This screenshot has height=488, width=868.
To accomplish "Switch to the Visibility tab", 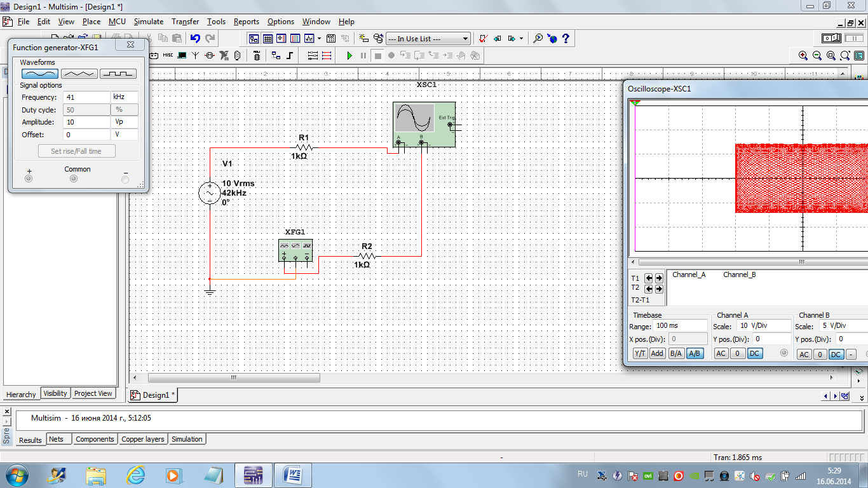I will [x=55, y=393].
